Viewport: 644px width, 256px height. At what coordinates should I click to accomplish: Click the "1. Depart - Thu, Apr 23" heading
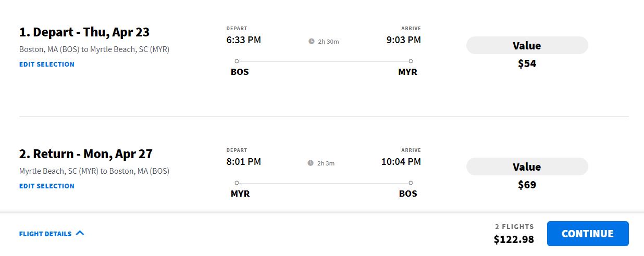[84, 32]
